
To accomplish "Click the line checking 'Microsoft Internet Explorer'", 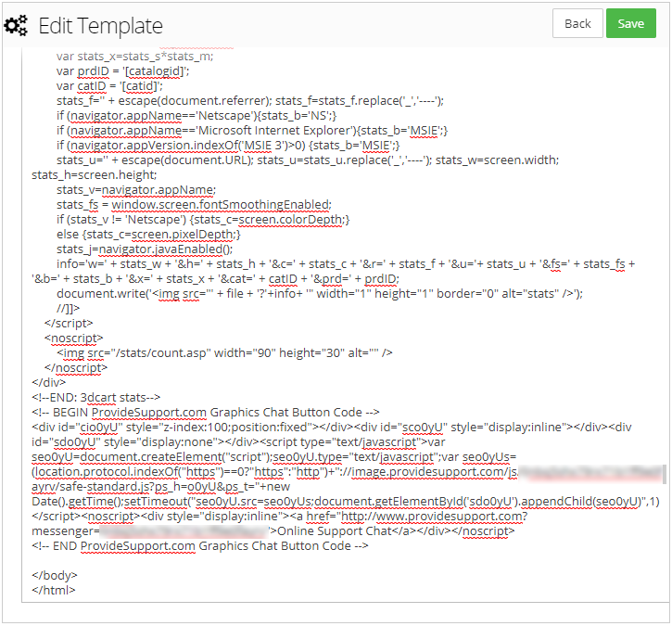I will point(252,131).
